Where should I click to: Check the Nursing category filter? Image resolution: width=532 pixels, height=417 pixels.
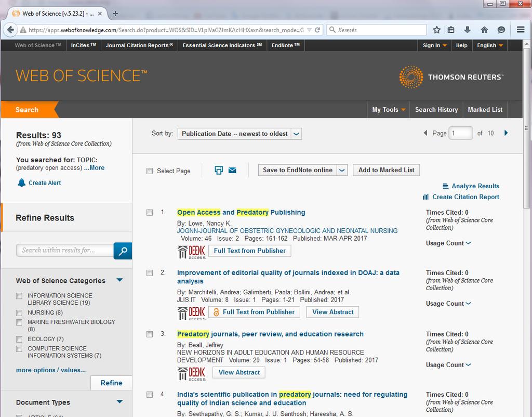[x=19, y=313]
